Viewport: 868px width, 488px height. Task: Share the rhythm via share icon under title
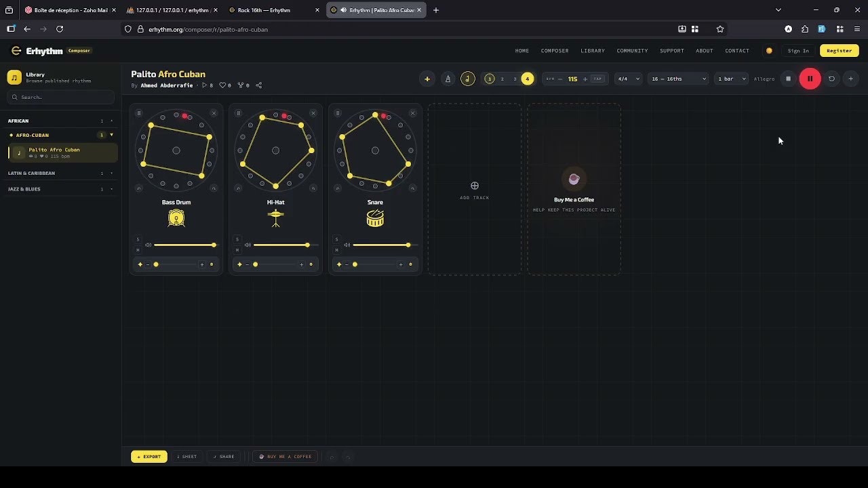(258, 85)
